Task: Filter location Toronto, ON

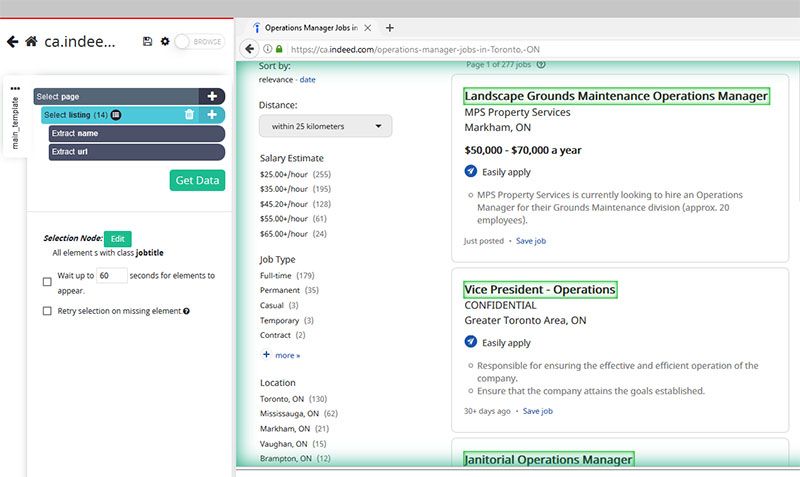Action: pyautogui.click(x=282, y=399)
